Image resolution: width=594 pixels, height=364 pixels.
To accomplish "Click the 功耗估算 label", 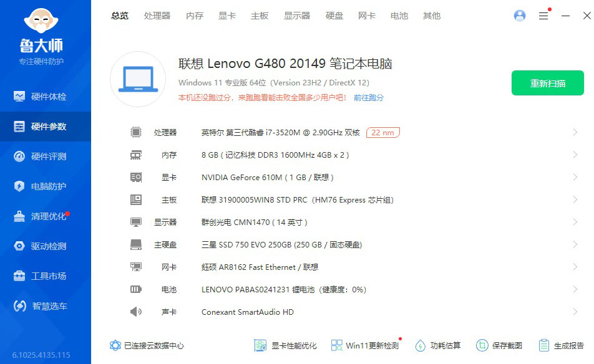I will (x=445, y=345).
